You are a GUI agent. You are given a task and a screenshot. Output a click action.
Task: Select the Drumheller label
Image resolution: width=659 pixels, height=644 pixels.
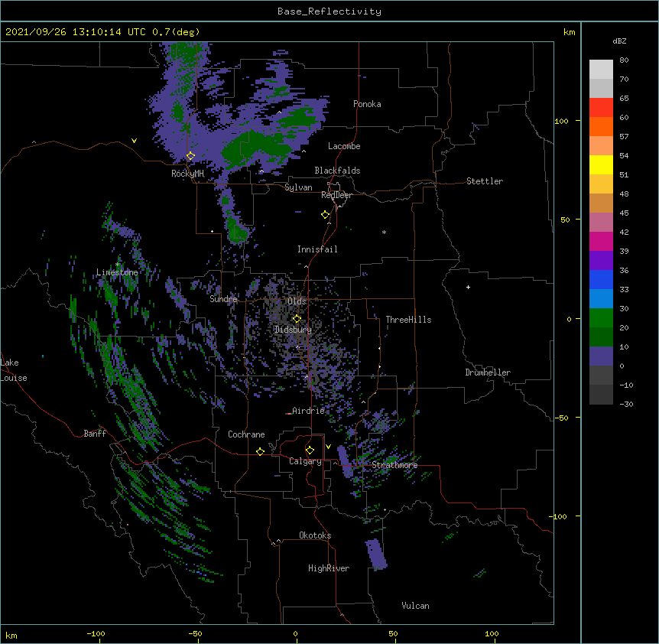[488, 372]
